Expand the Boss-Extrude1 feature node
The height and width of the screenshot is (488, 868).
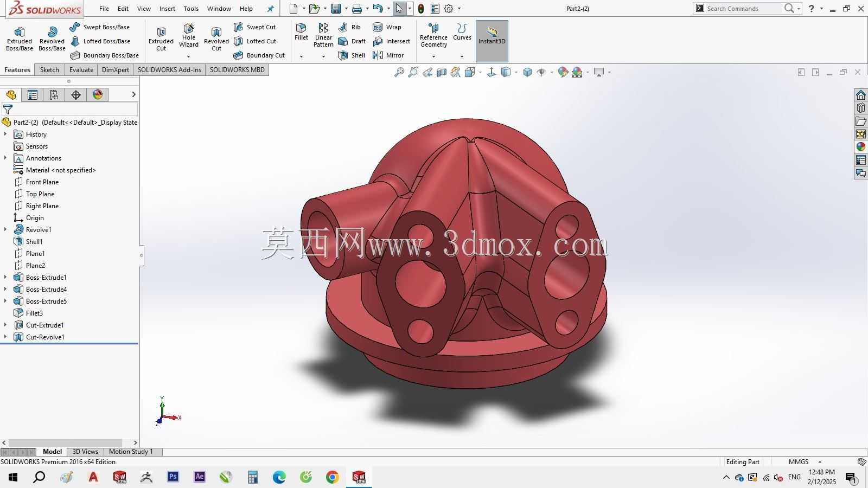coord(5,277)
